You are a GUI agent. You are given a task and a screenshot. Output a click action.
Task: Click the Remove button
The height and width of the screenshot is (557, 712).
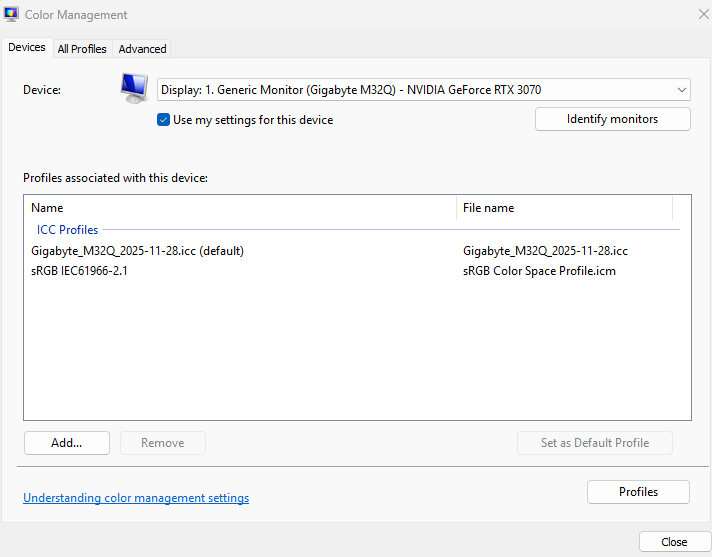click(x=162, y=443)
